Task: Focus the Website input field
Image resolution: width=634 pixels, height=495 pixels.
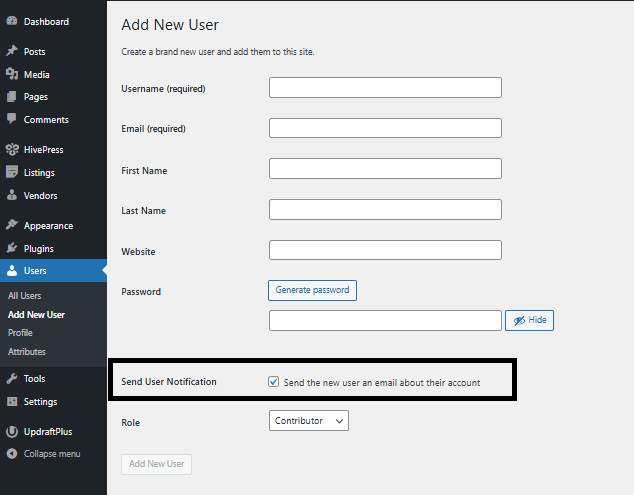Action: point(385,250)
